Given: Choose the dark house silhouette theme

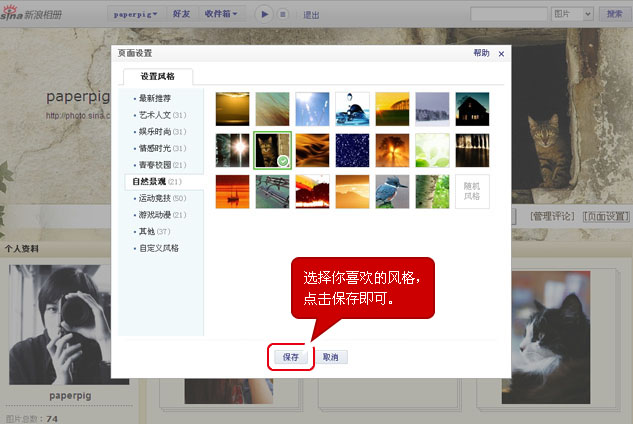Looking at the screenshot, I should [472, 109].
